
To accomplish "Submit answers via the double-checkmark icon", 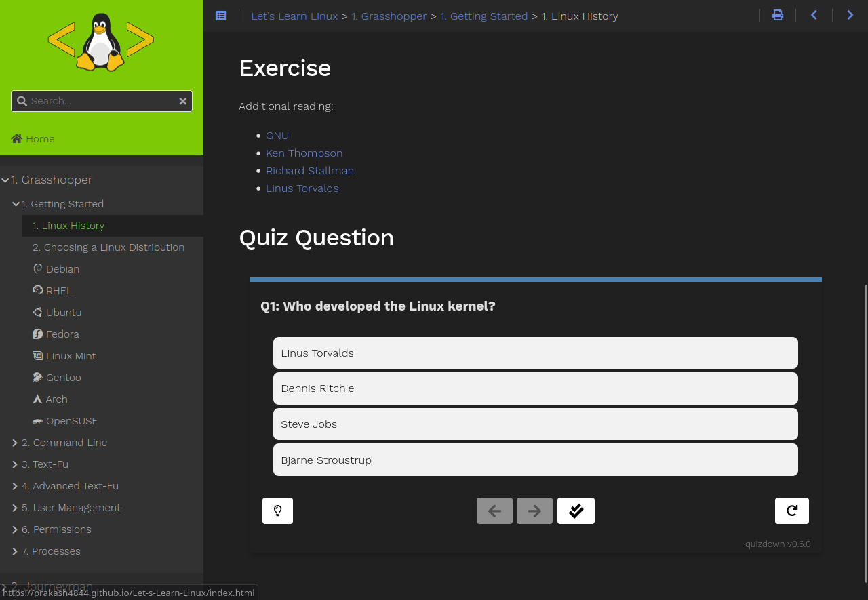I will click(x=576, y=511).
